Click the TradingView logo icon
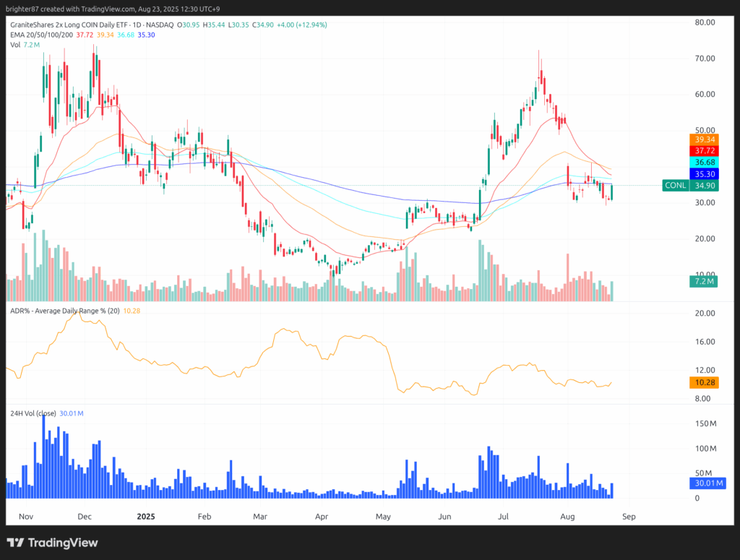740x560 pixels. 15,543
